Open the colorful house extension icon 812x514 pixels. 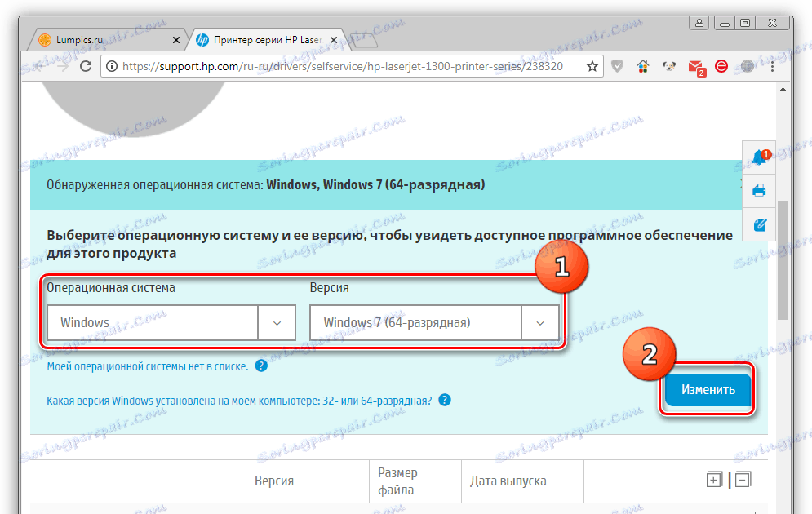click(x=642, y=66)
